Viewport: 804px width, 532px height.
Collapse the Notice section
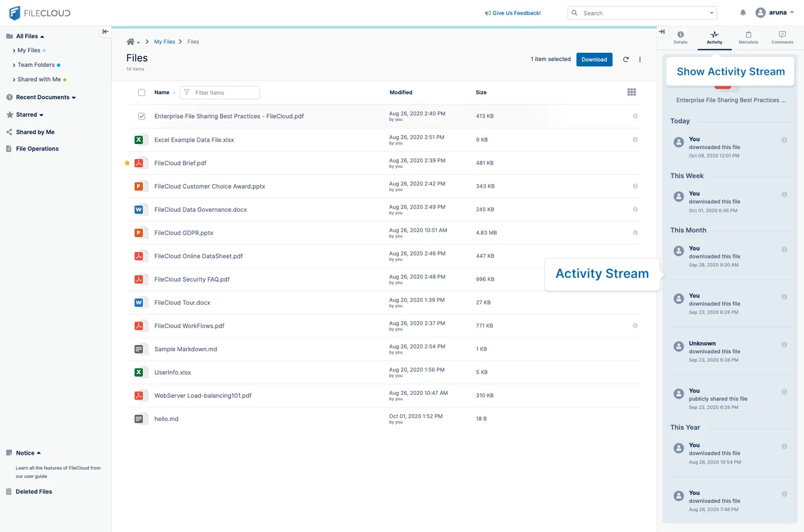(x=39, y=453)
